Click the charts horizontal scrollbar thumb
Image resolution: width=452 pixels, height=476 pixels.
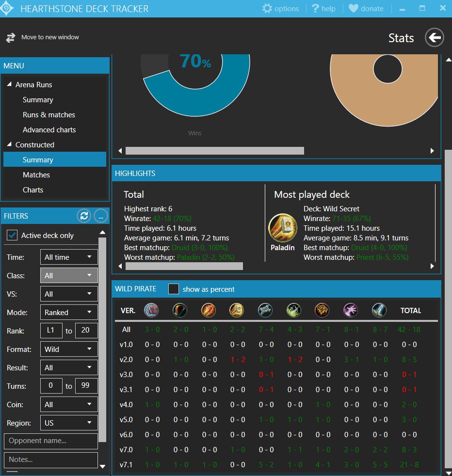[215, 151]
